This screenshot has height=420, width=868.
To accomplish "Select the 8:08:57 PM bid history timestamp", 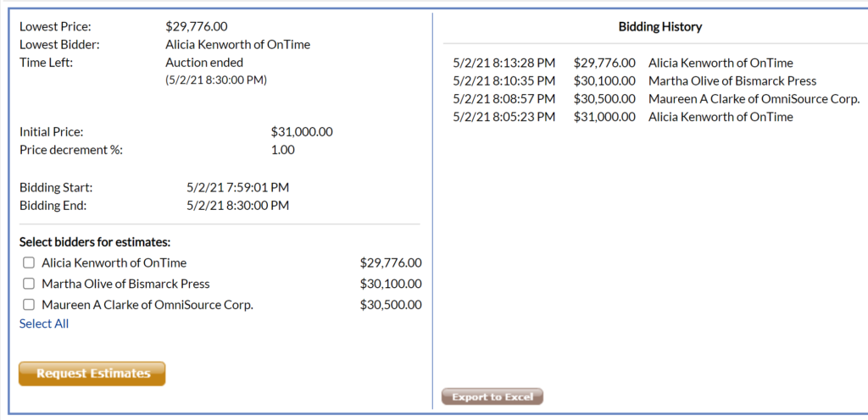I will pos(504,98).
